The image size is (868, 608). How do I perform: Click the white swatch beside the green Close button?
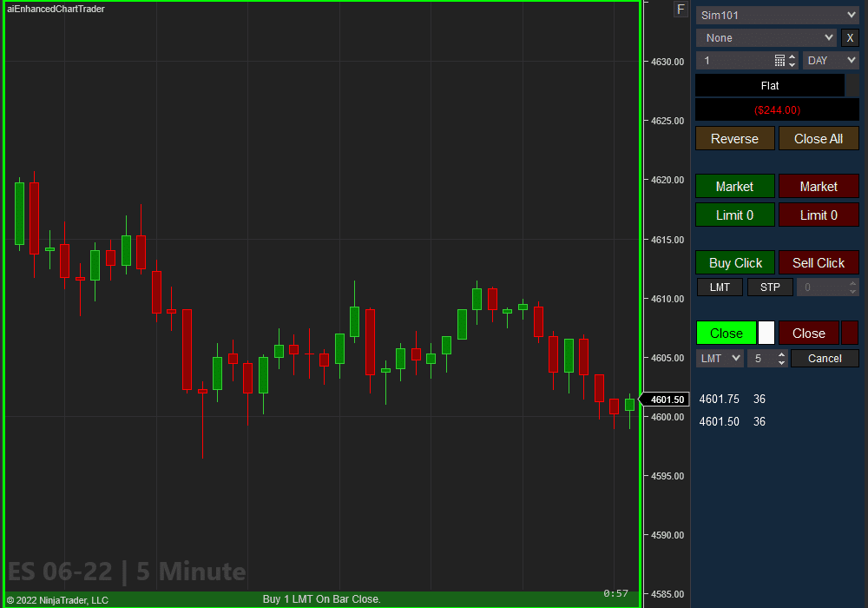(766, 333)
